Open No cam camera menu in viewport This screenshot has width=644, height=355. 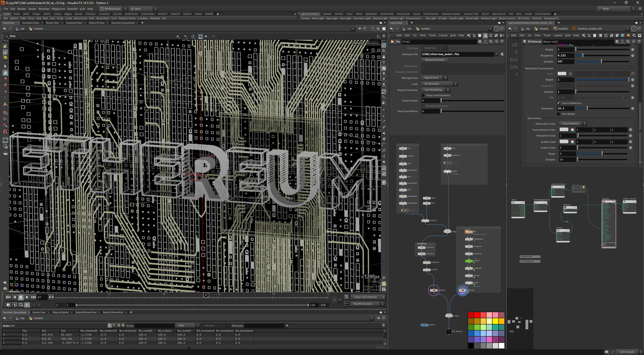(372, 43)
